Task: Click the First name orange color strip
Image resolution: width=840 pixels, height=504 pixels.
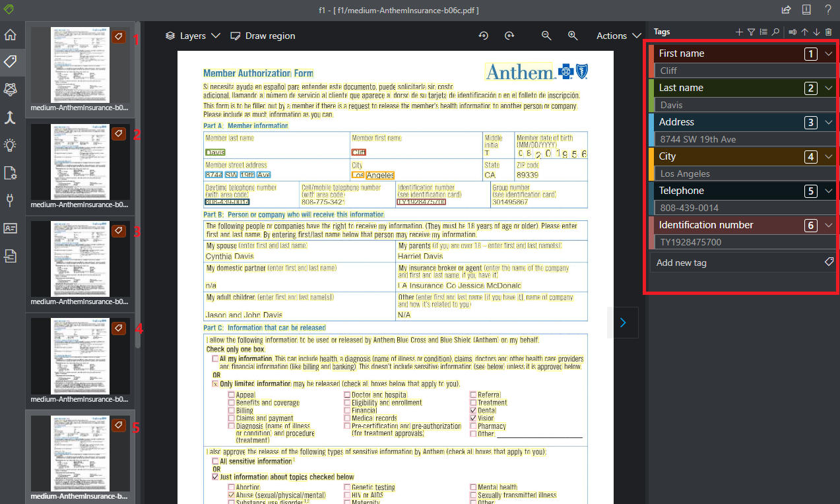Action: (652, 61)
